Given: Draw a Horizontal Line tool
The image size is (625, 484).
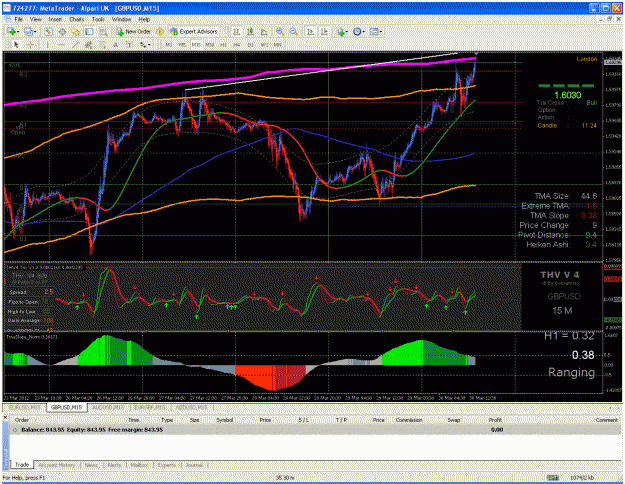Looking at the screenshot, I should 61,45.
